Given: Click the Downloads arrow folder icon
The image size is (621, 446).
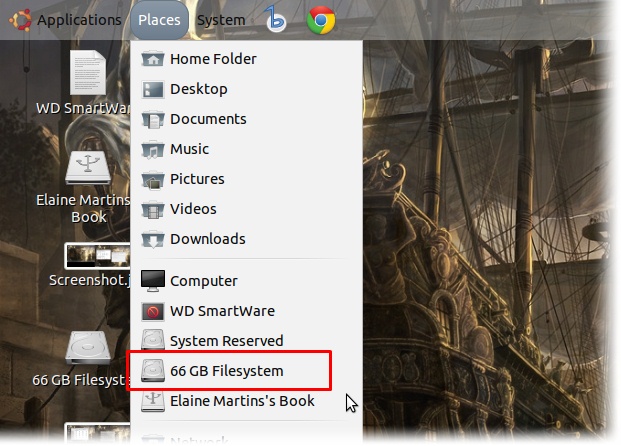Looking at the screenshot, I should (153, 240).
